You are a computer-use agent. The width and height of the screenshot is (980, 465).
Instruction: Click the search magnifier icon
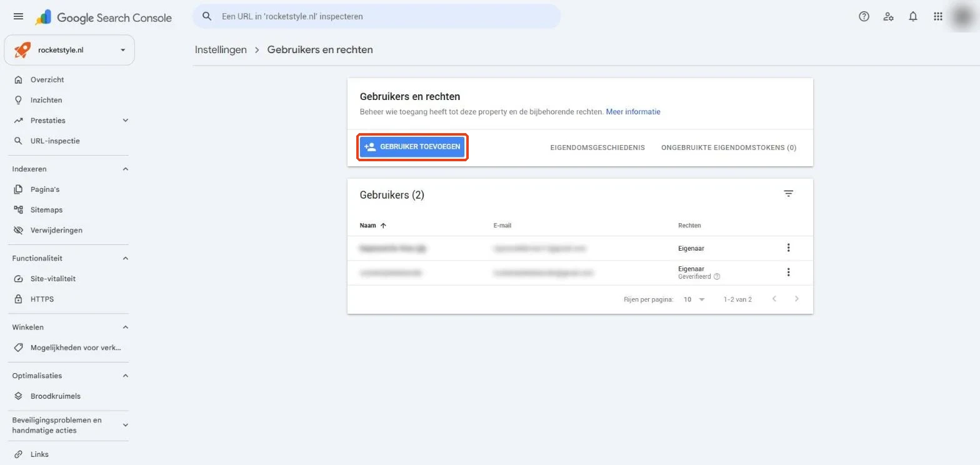point(207,16)
